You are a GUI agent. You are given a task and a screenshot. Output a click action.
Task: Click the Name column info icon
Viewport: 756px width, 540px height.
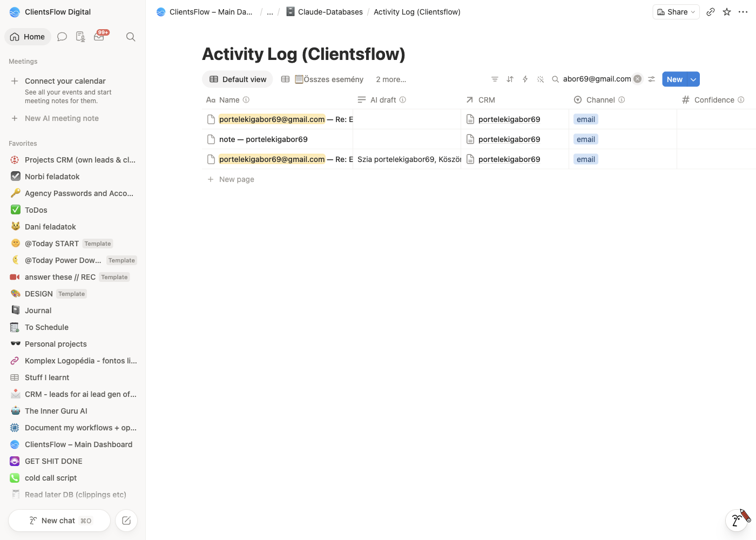click(x=246, y=100)
